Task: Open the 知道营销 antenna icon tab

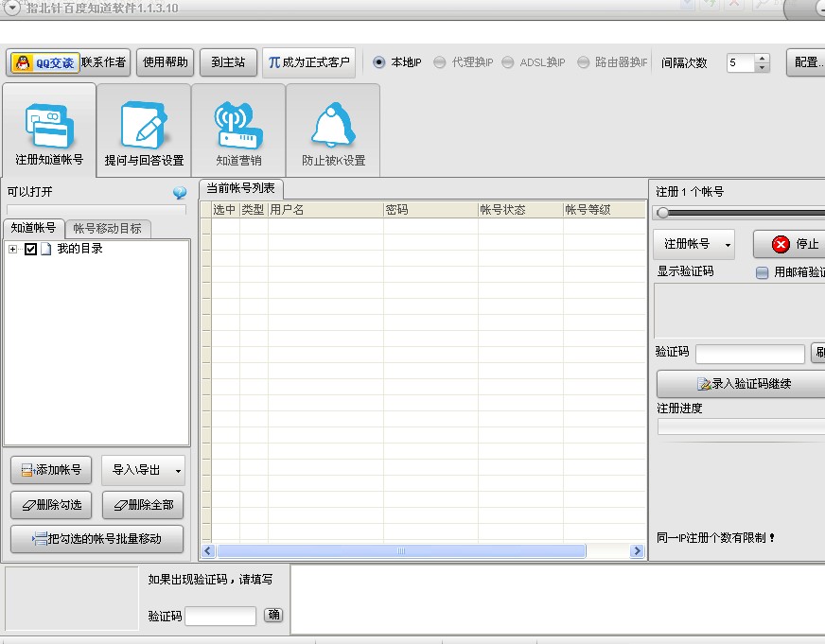Action: [238, 130]
